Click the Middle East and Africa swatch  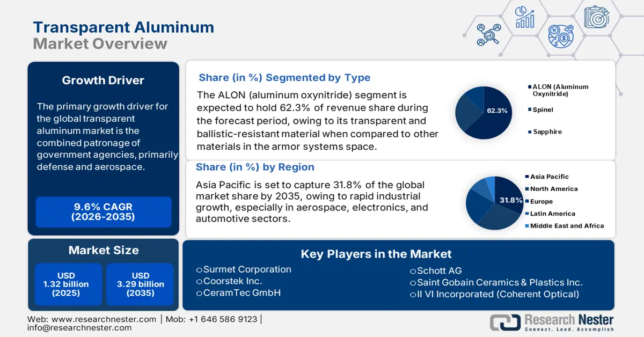pyautogui.click(x=527, y=226)
